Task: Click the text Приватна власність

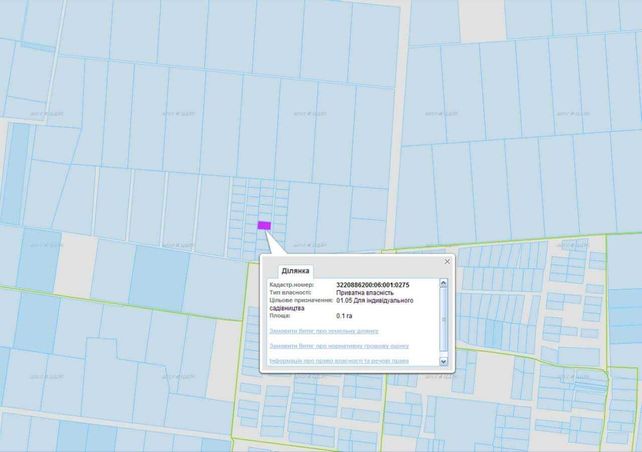Action: (x=365, y=293)
